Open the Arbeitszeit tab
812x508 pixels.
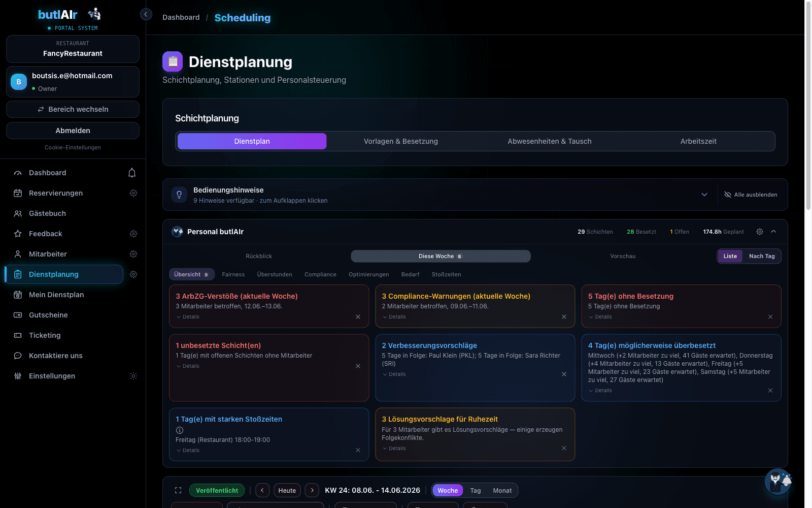[x=698, y=141]
